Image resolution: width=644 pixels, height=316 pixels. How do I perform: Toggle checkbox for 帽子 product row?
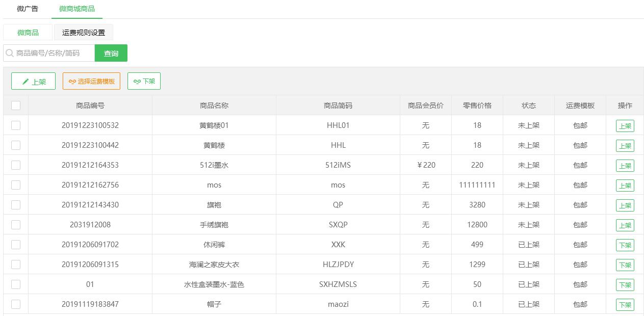point(16,304)
